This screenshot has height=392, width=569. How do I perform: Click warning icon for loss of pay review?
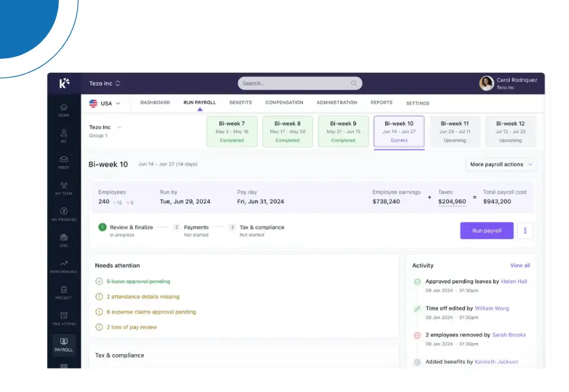(x=99, y=327)
